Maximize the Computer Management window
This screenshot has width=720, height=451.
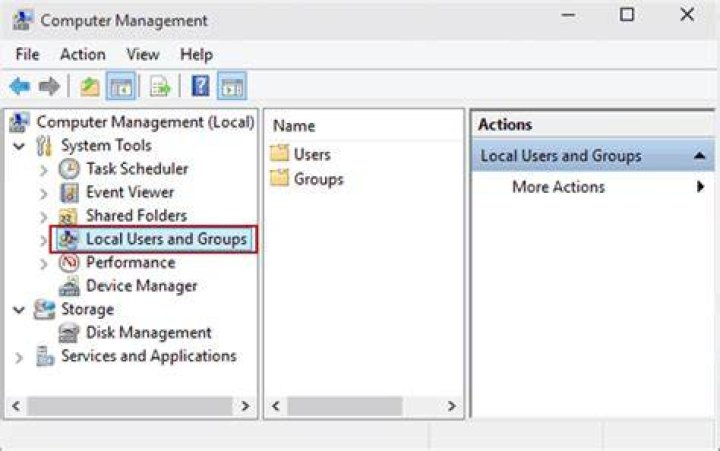(627, 14)
